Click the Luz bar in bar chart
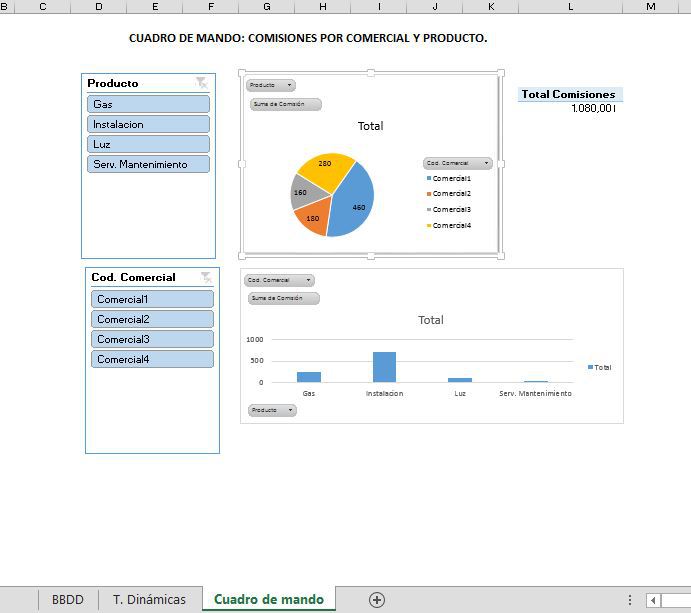 click(x=460, y=380)
